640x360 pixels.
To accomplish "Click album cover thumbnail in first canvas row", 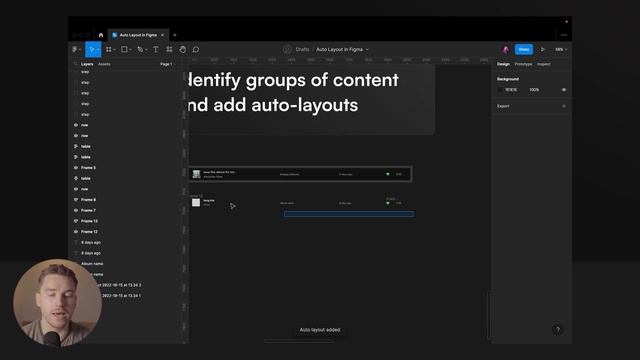I will coord(196,174).
